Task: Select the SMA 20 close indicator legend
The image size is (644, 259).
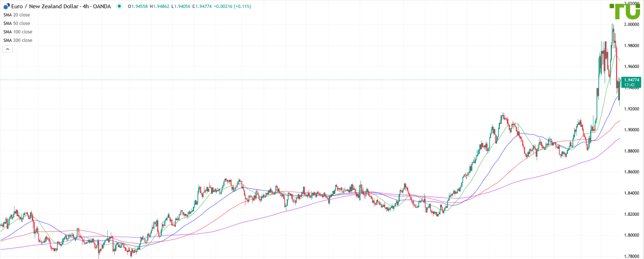Action: (17, 15)
